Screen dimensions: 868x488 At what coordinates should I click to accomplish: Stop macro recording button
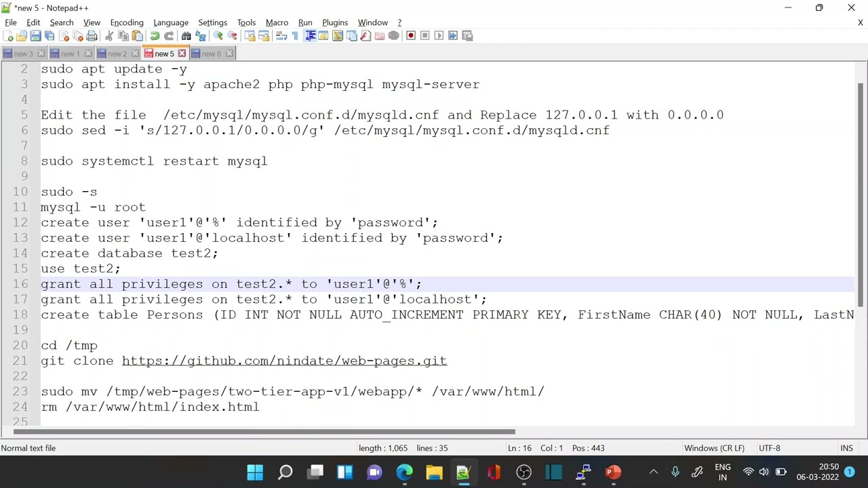pyautogui.click(x=425, y=36)
